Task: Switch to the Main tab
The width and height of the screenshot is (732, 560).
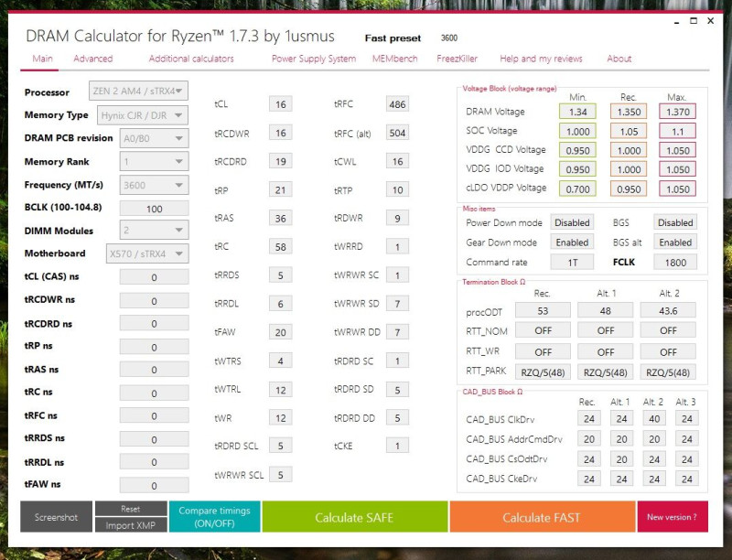Action: [x=42, y=59]
